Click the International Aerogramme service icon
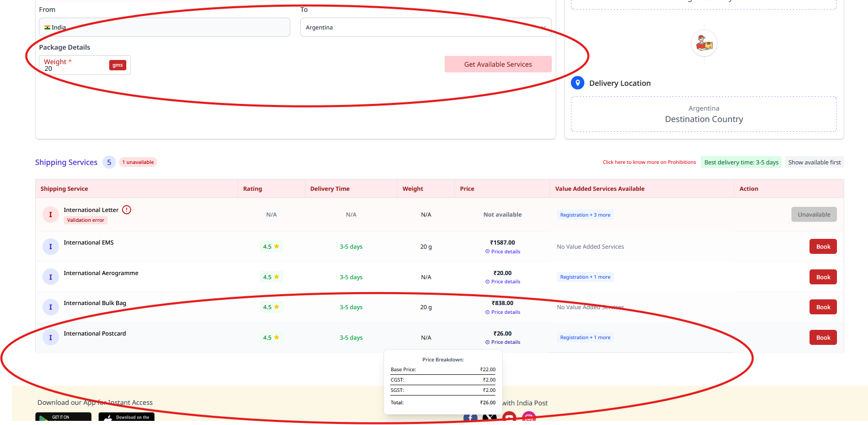The height and width of the screenshot is (425, 868). pyautogui.click(x=50, y=277)
